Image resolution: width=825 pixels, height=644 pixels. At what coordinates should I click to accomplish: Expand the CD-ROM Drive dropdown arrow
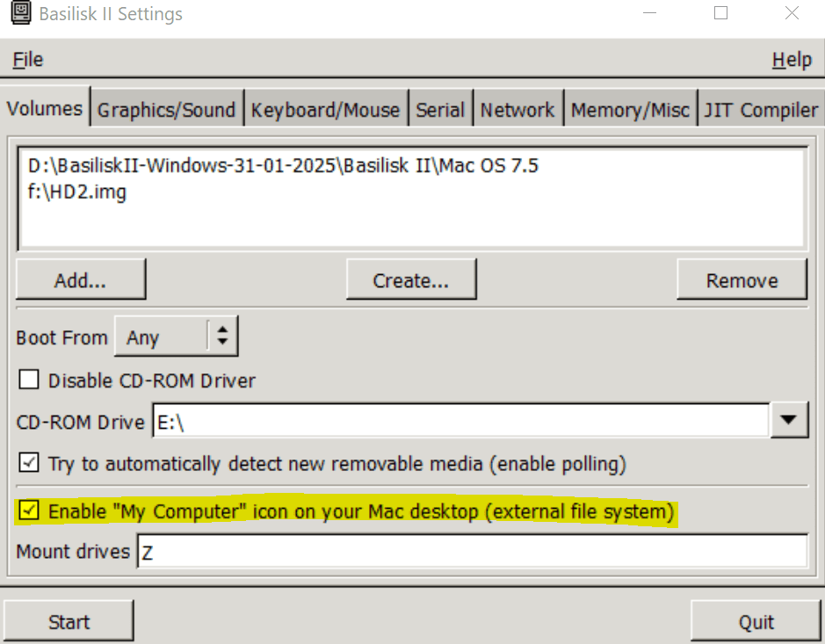tap(788, 421)
